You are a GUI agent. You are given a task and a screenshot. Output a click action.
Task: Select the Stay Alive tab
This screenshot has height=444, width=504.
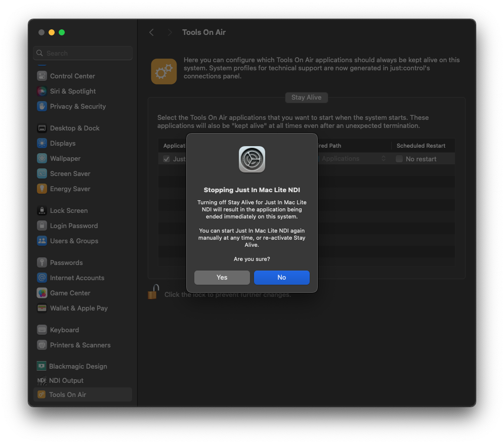[306, 97]
